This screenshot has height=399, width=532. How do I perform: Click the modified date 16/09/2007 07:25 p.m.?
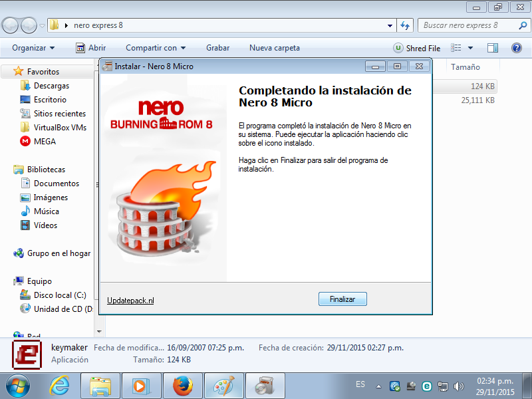click(x=205, y=348)
